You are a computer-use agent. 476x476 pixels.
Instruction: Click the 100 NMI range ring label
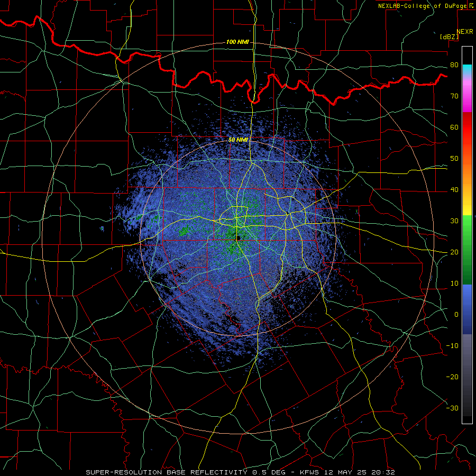tap(237, 42)
